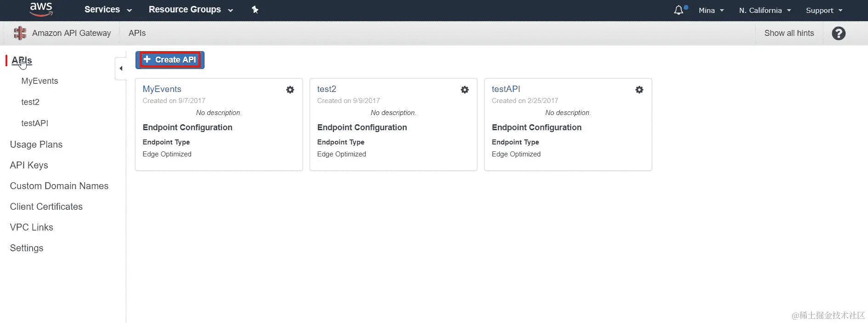Click 'No description.' in test2 card
Viewport: 868px width, 323px height.
coord(393,113)
